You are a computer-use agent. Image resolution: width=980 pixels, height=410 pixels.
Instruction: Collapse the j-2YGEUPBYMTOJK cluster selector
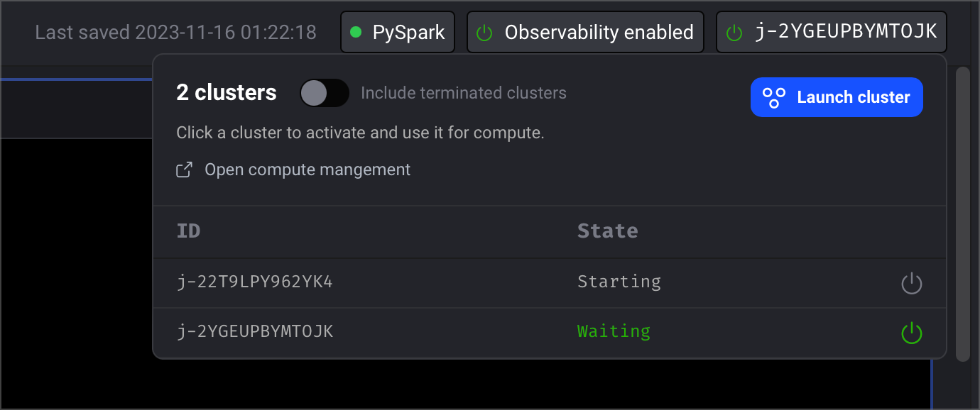click(x=832, y=32)
